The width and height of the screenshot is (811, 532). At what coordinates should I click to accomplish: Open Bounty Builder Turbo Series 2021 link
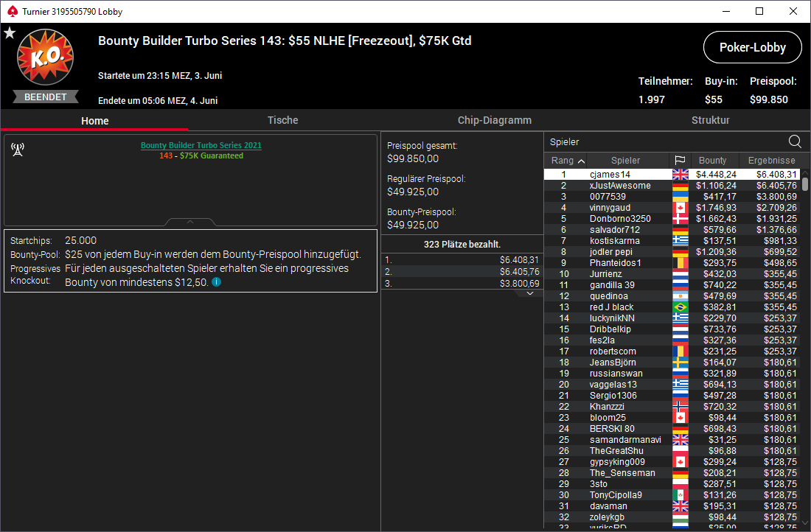pyautogui.click(x=201, y=145)
